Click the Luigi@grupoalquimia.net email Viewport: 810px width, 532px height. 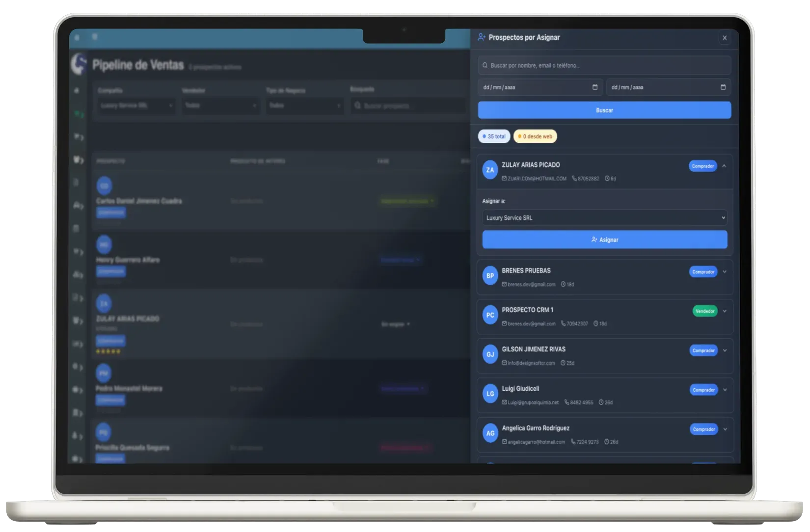(x=533, y=402)
